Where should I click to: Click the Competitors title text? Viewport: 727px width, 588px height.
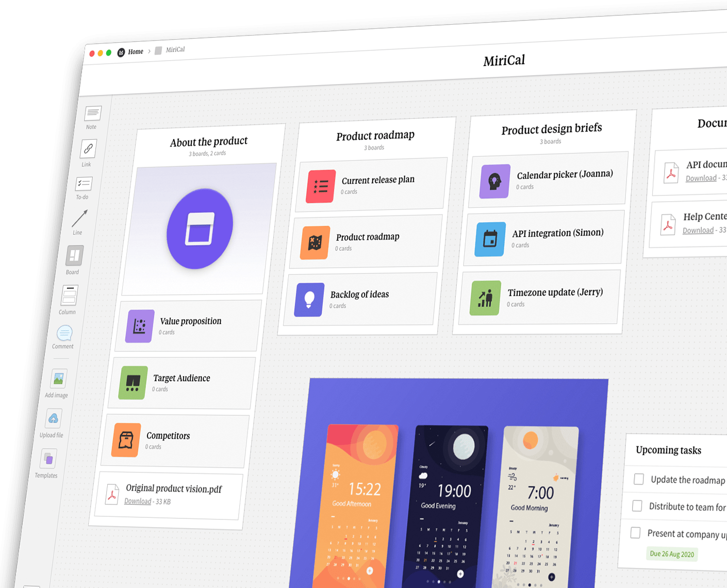168,436
